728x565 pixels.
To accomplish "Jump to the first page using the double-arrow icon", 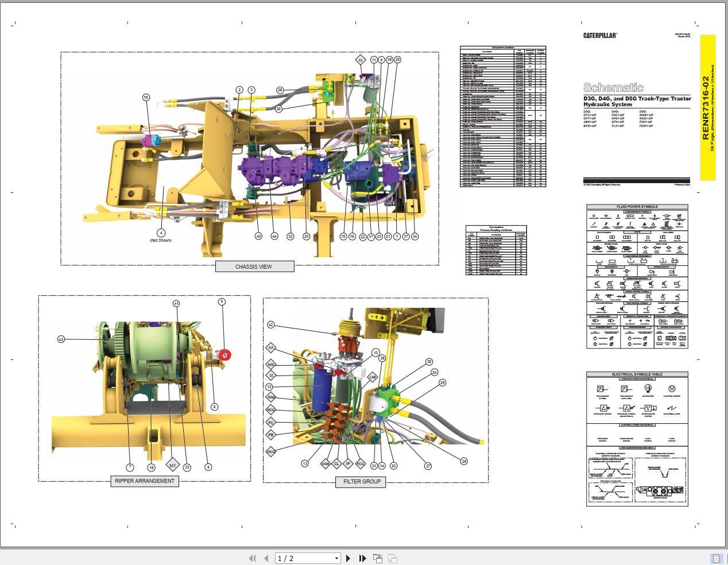I will (x=251, y=558).
